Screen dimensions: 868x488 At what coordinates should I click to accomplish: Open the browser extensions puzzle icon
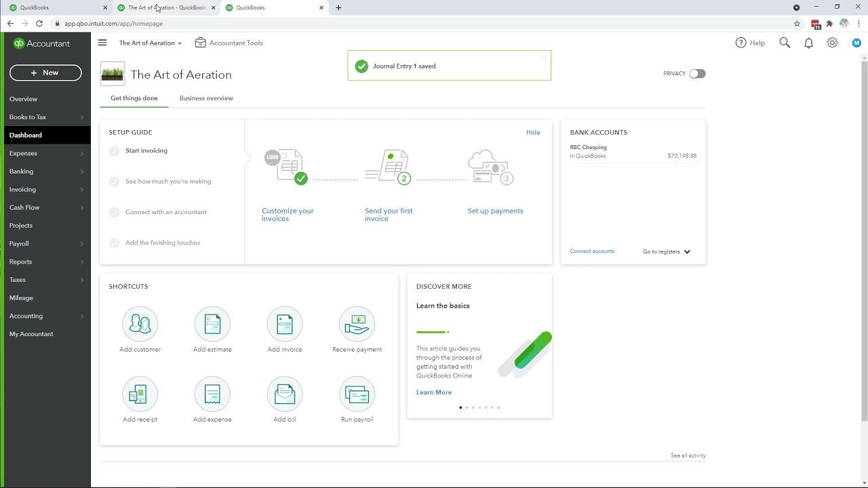coord(829,24)
